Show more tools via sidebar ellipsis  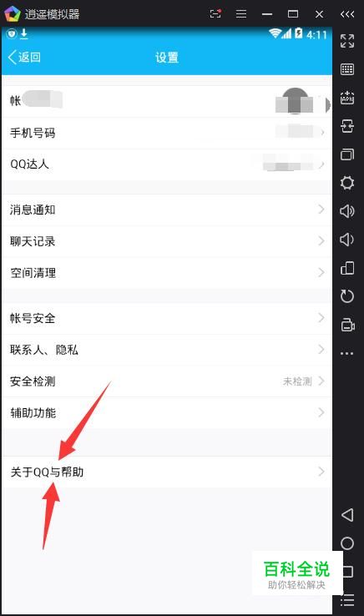pyautogui.click(x=347, y=353)
